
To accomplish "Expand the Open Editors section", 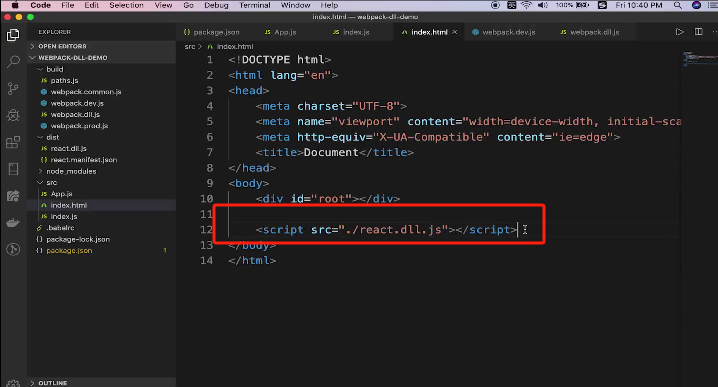I will [102, 46].
